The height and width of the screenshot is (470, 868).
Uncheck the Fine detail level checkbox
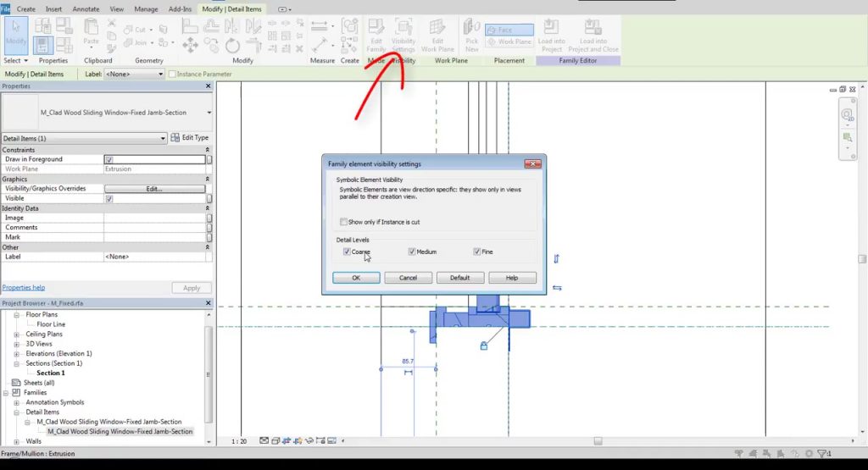(477, 252)
